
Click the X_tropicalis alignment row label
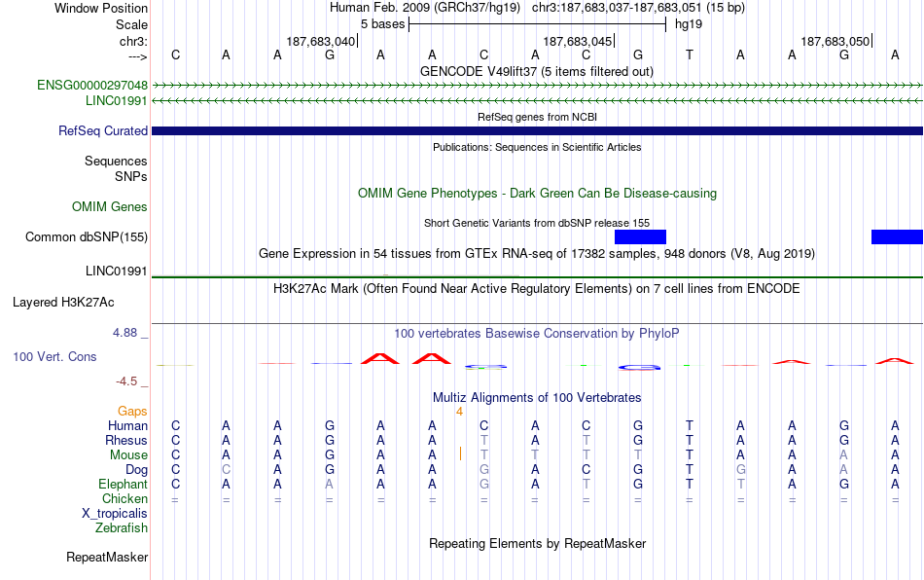(115, 514)
